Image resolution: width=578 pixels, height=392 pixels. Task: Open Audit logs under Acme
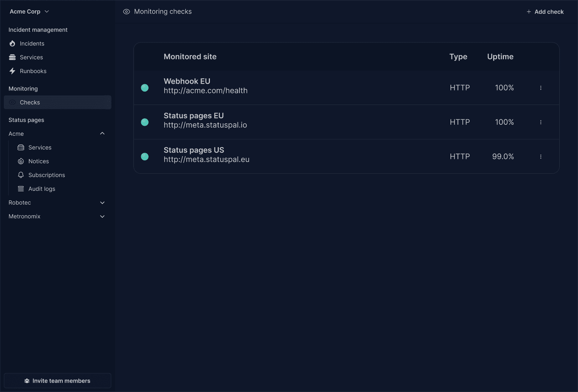tap(42, 189)
